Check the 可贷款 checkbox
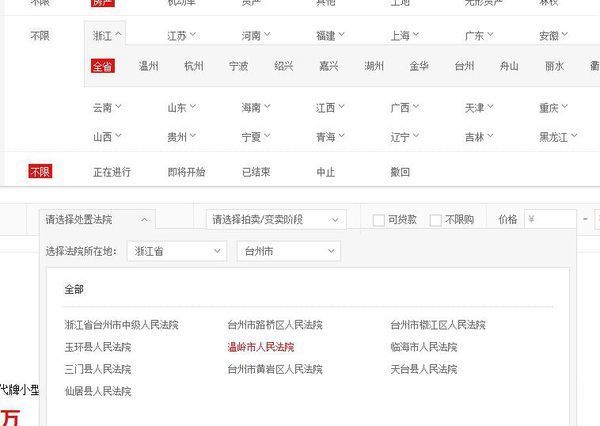 (x=379, y=220)
